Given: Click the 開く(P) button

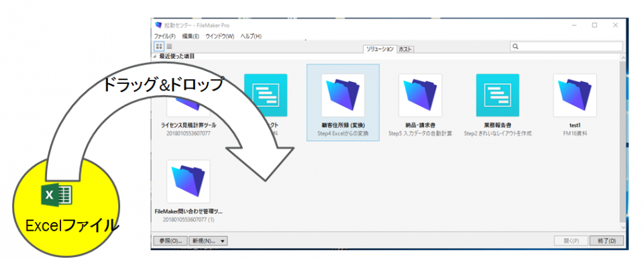Looking at the screenshot, I should (570, 240).
